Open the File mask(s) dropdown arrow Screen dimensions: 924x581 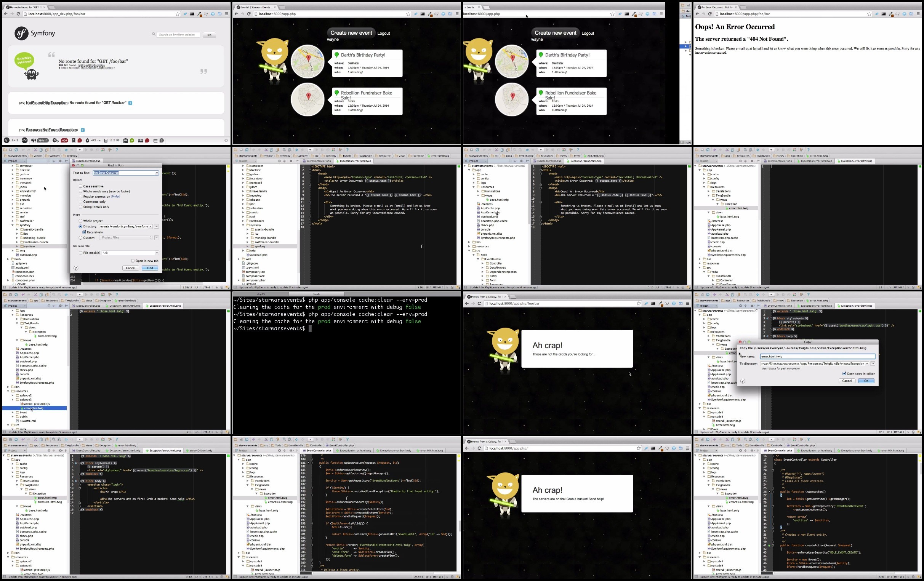(x=157, y=253)
